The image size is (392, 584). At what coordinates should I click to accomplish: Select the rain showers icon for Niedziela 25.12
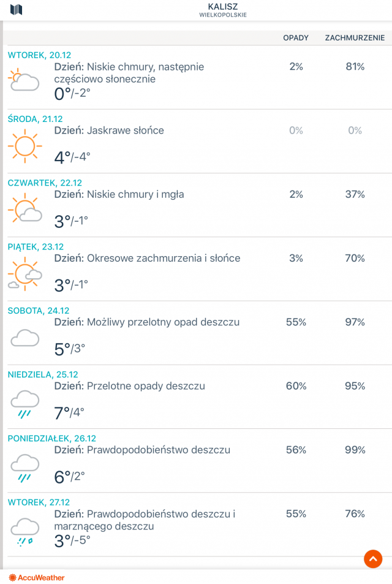click(25, 404)
